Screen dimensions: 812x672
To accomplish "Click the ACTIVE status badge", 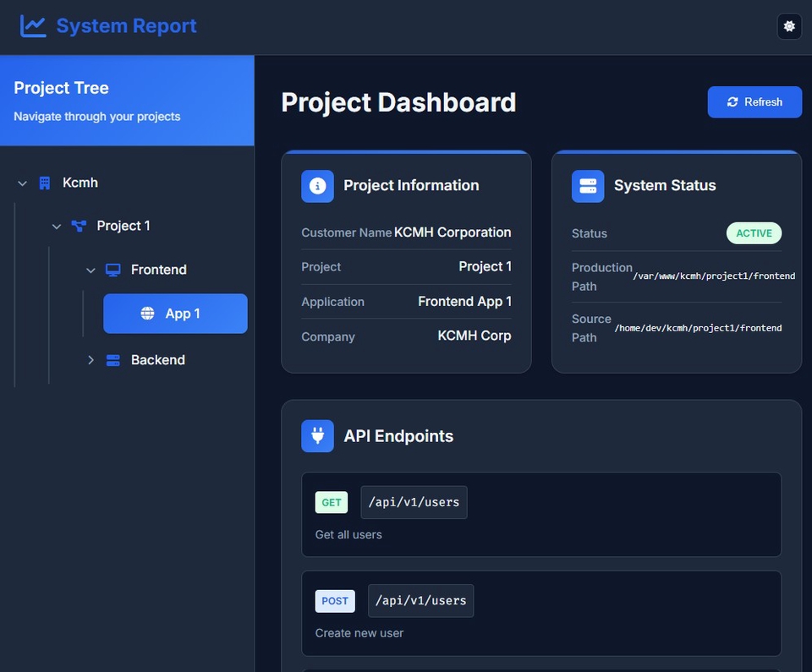I will [754, 232].
